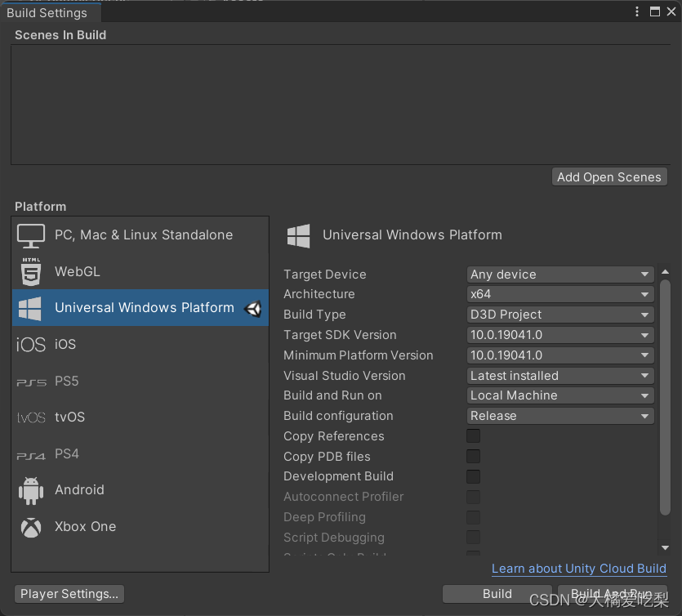Image resolution: width=682 pixels, height=616 pixels.
Task: Click the Unity logo beside Universal Windows Platform
Action: point(253,309)
